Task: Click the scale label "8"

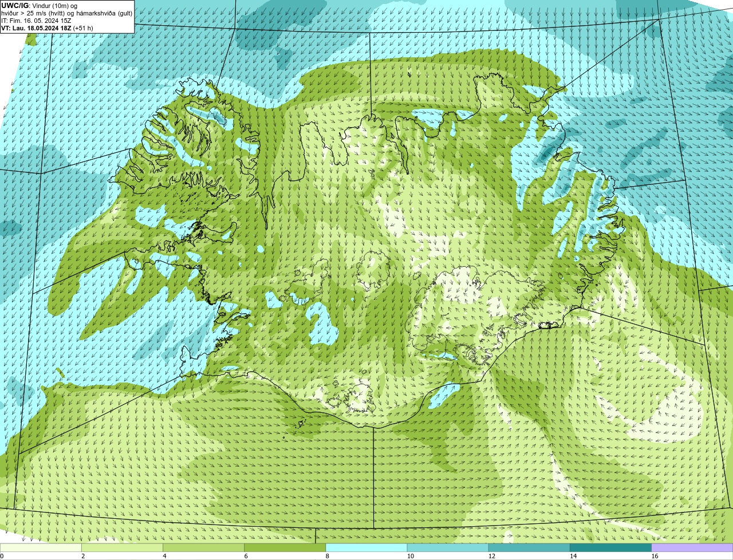Action: (327, 556)
